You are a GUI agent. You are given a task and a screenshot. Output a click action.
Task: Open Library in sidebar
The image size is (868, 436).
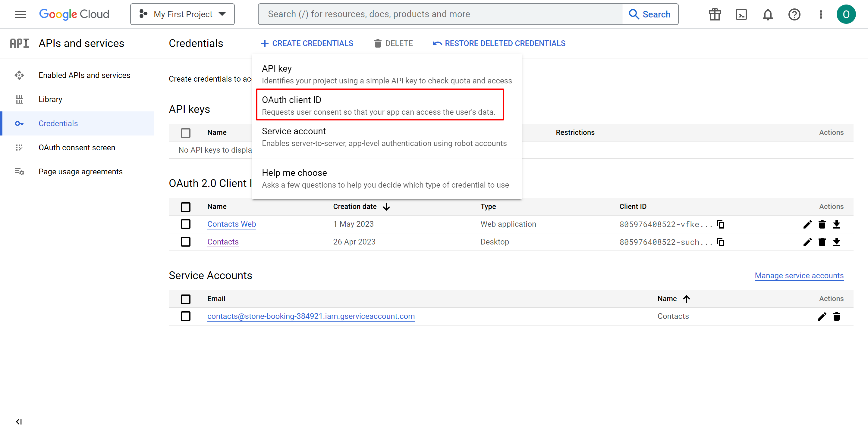77,99
